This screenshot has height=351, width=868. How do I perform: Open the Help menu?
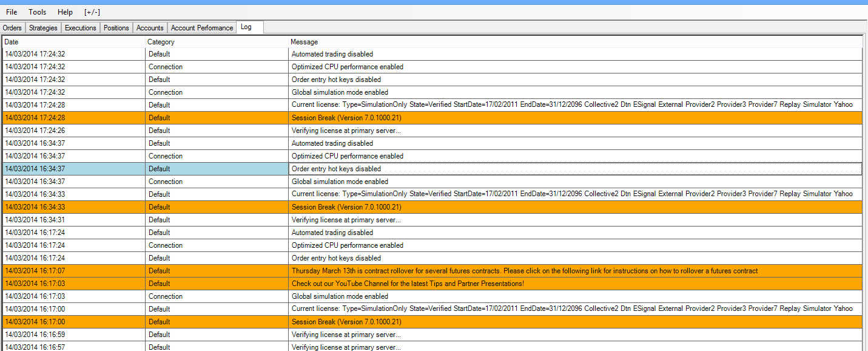point(65,12)
